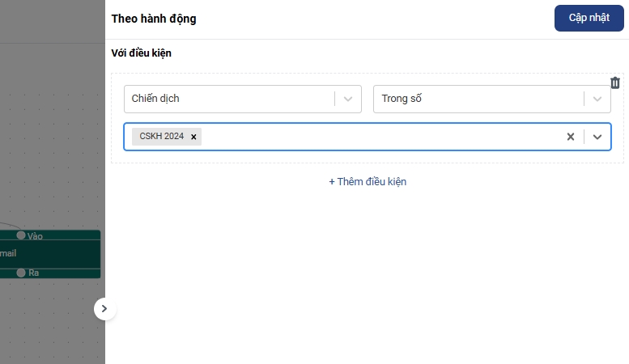Add a condition via Thêm điều kiện
The height and width of the screenshot is (364, 629).
[368, 181]
